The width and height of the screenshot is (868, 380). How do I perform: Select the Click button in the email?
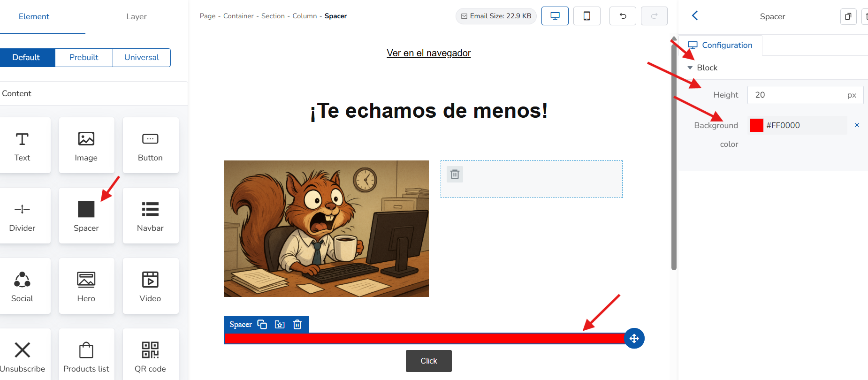click(429, 361)
